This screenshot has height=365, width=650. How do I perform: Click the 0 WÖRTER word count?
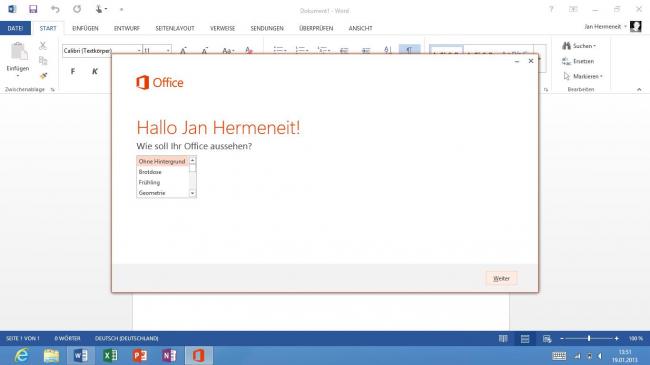68,338
